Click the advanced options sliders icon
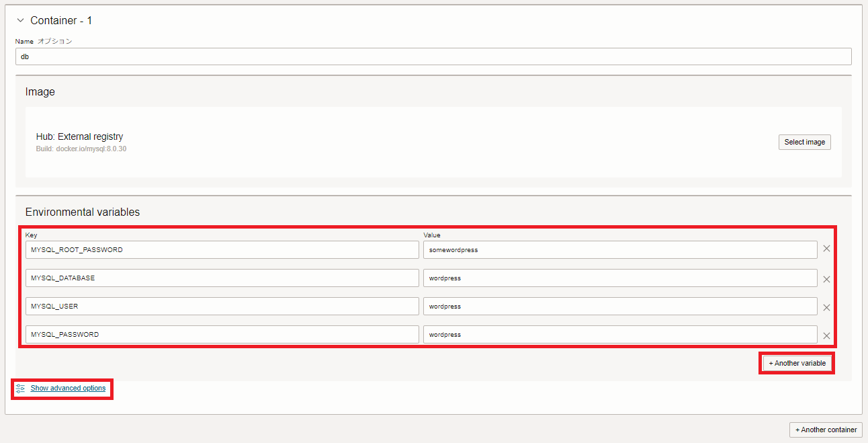This screenshot has width=868, height=443. [x=20, y=389]
